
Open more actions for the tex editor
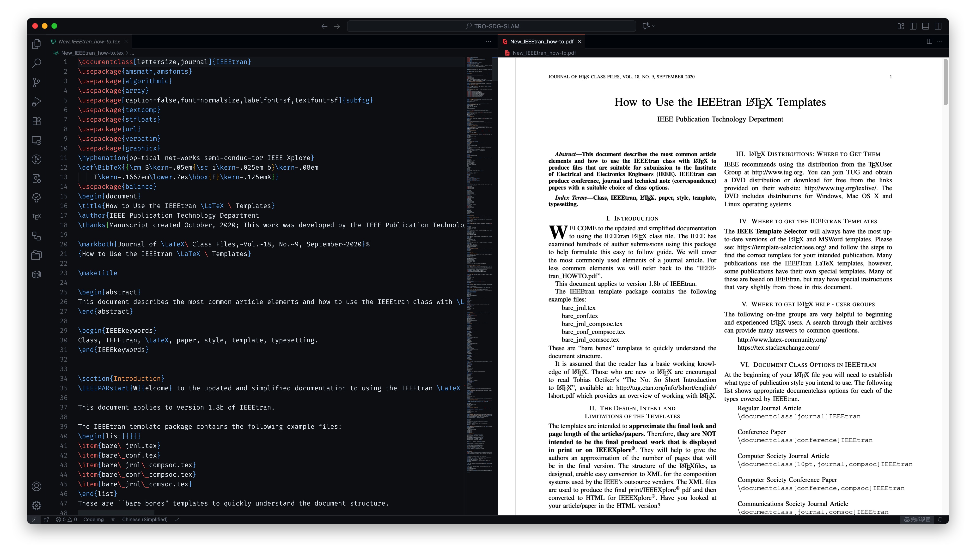point(488,41)
